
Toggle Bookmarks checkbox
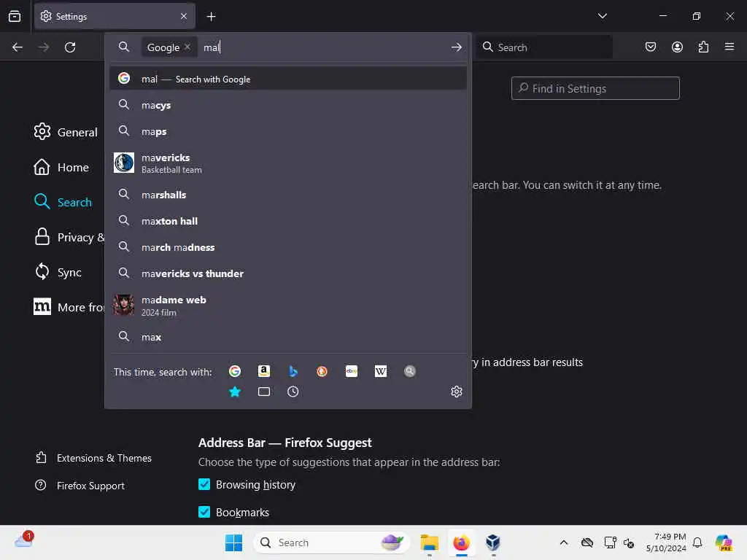pos(204,512)
